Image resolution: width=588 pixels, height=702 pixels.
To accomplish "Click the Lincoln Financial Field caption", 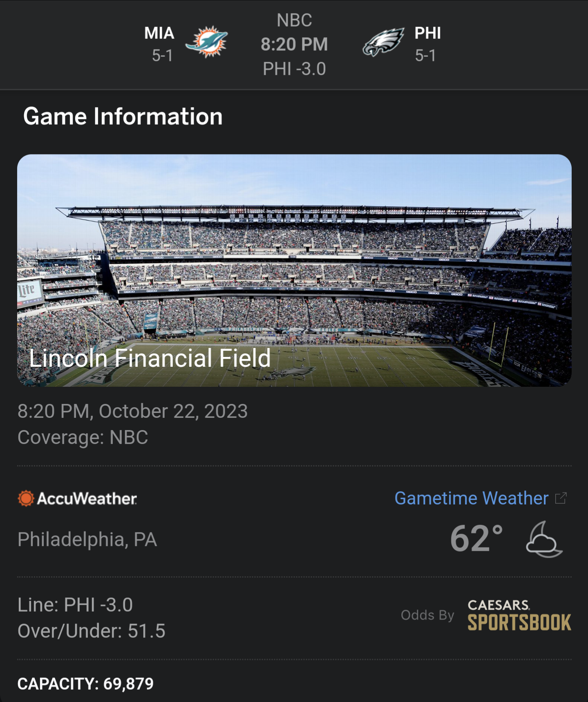I will (x=150, y=358).
